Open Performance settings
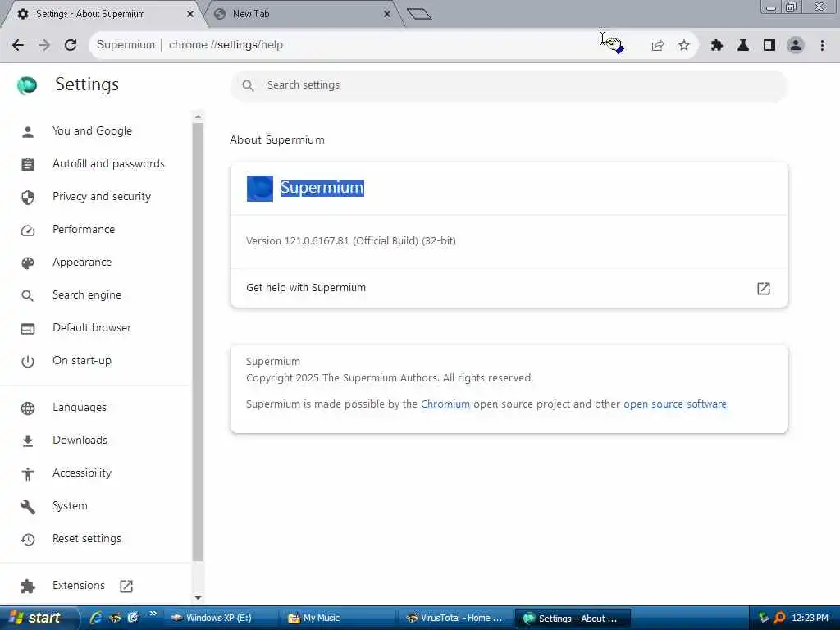Screen dimensions: 840x630 [x=84, y=230]
